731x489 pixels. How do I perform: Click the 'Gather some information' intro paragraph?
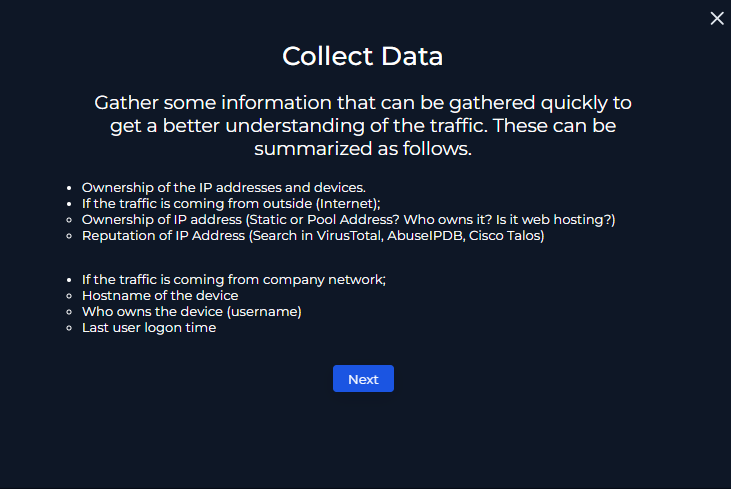tap(363, 125)
